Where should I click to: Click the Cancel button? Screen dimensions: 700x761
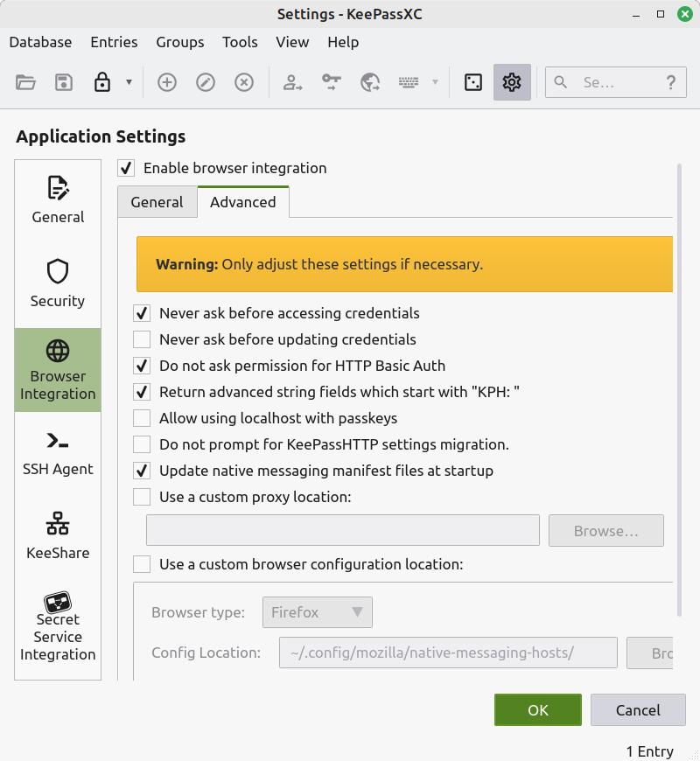(638, 710)
